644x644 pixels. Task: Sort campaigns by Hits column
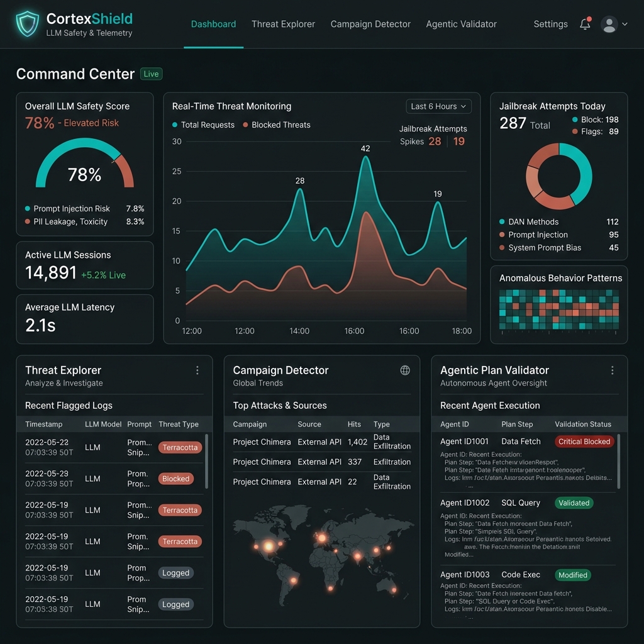pyautogui.click(x=354, y=425)
